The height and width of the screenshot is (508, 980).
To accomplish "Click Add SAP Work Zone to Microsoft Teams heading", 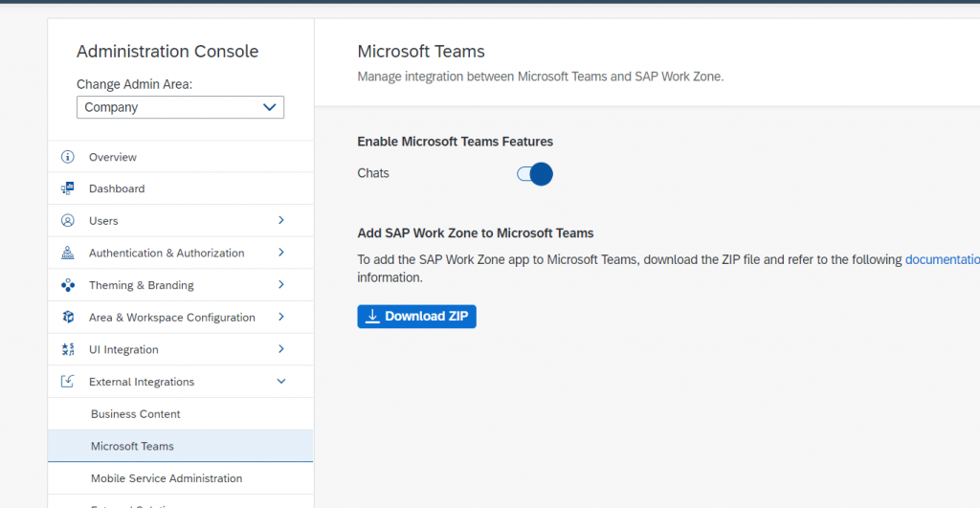I will [476, 233].
